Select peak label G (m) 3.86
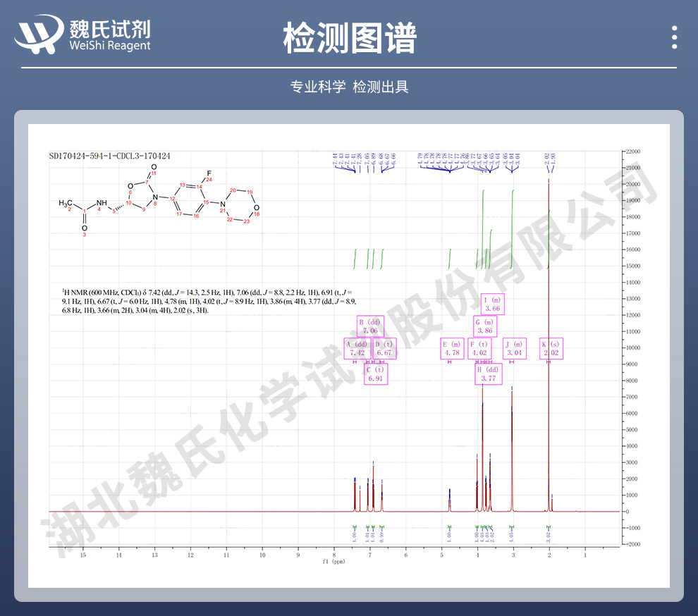698x616 pixels. pyautogui.click(x=486, y=326)
